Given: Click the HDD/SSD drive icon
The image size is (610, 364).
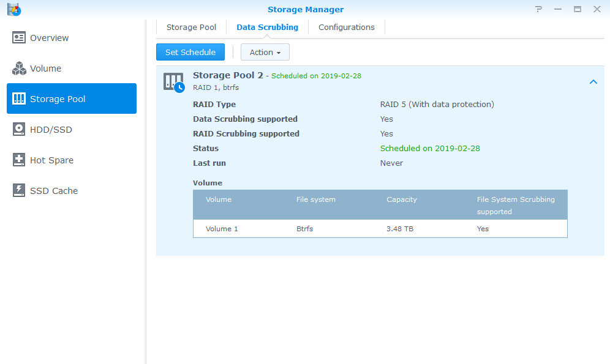Looking at the screenshot, I should pyautogui.click(x=19, y=130).
